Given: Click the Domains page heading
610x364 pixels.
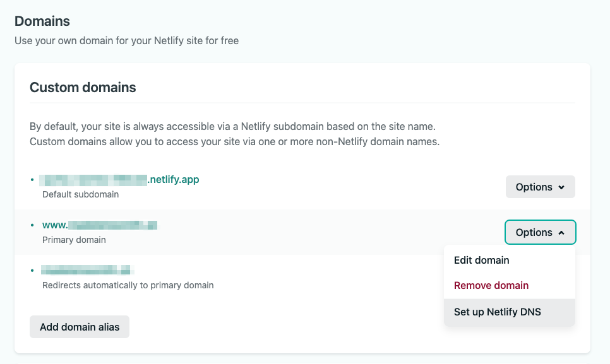Looking at the screenshot, I should (x=42, y=21).
